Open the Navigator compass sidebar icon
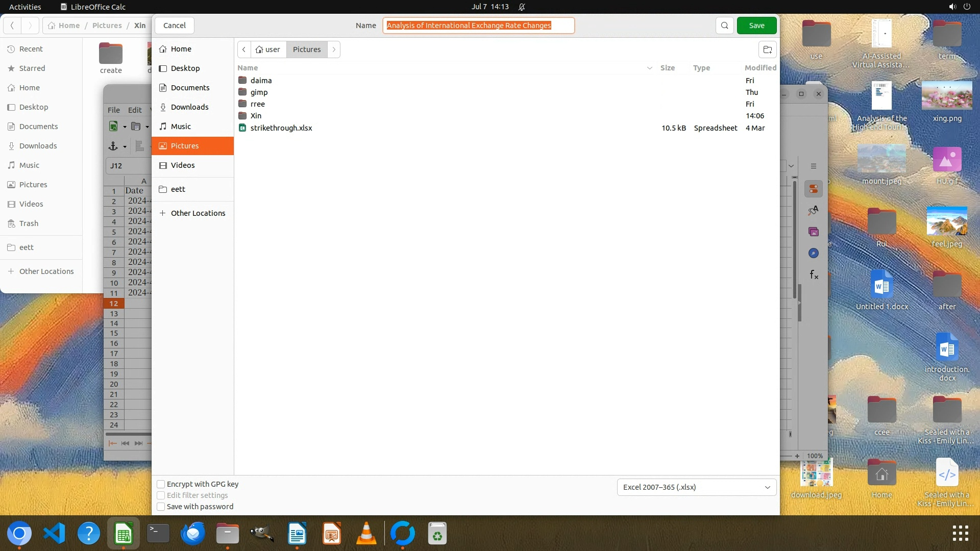 click(814, 254)
